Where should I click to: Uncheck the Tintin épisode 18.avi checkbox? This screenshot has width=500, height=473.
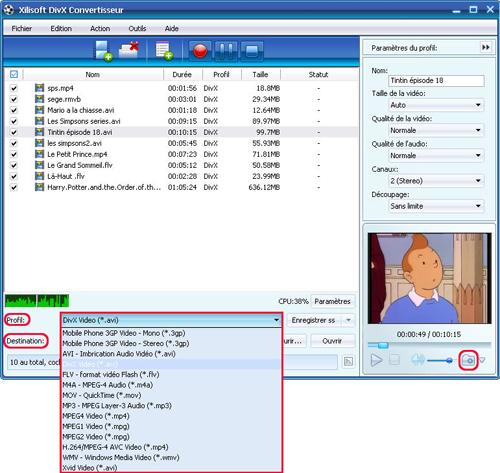pos(14,132)
